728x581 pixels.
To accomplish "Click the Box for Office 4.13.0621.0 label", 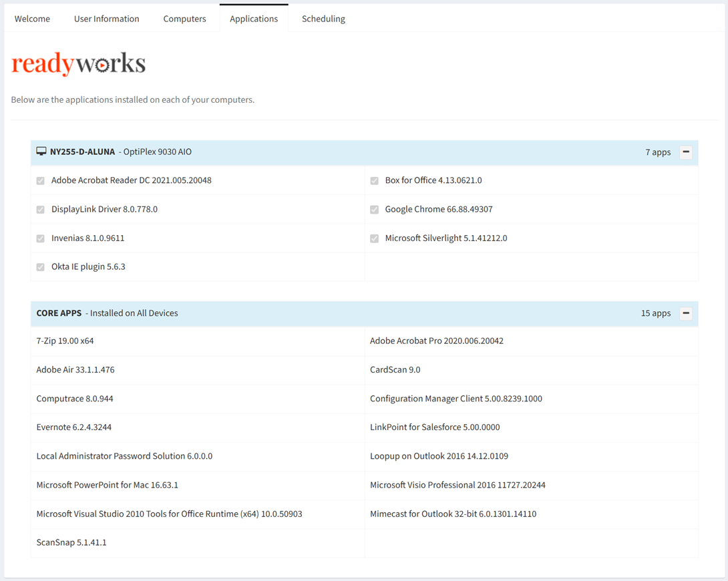I will [x=433, y=180].
